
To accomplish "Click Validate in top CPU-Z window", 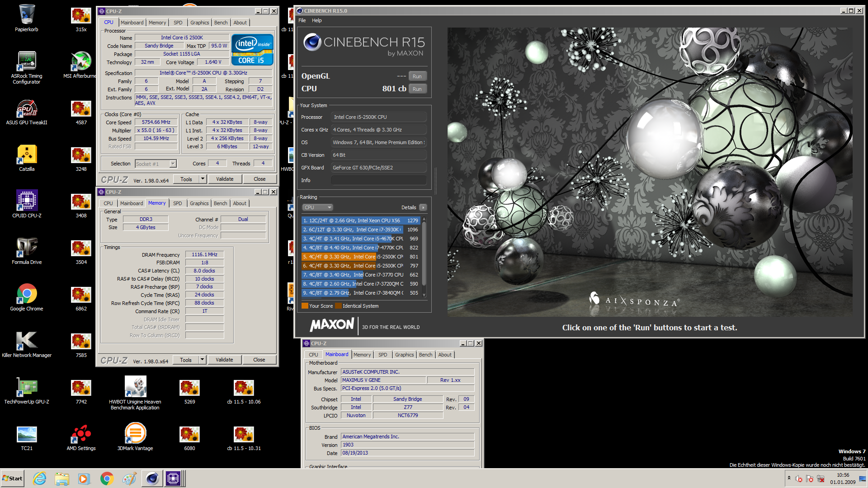I will (225, 179).
